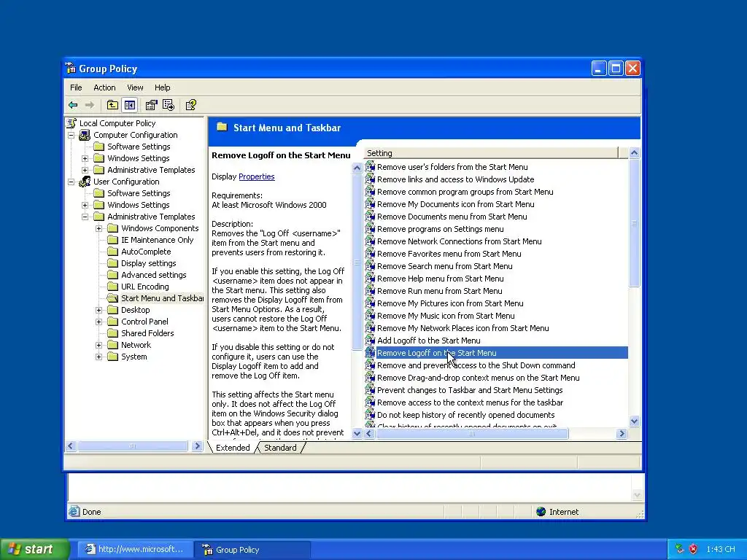The width and height of the screenshot is (747, 560).
Task: Expand the Network tree node
Action: (x=98, y=345)
